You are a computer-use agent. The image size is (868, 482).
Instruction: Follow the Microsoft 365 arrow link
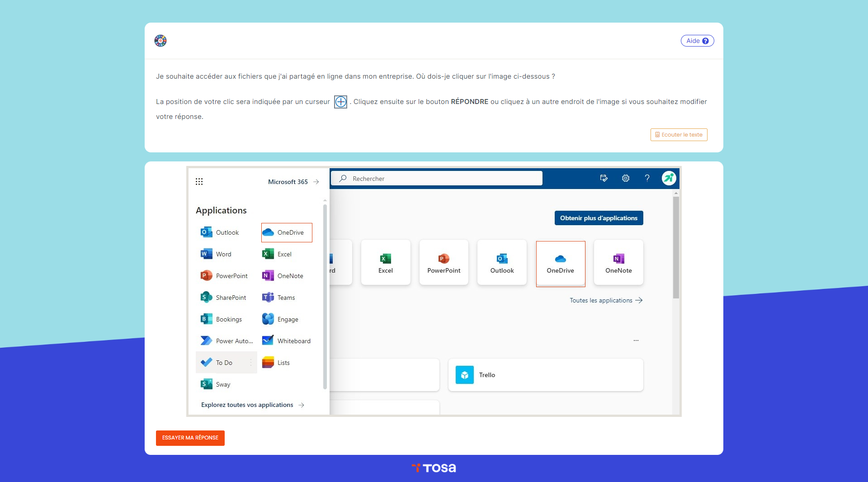point(293,182)
